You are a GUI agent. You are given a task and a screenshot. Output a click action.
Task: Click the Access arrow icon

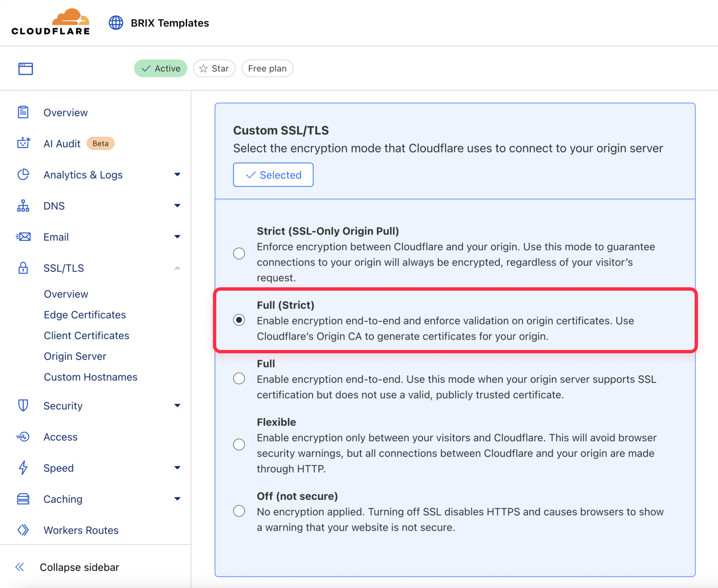coord(23,437)
